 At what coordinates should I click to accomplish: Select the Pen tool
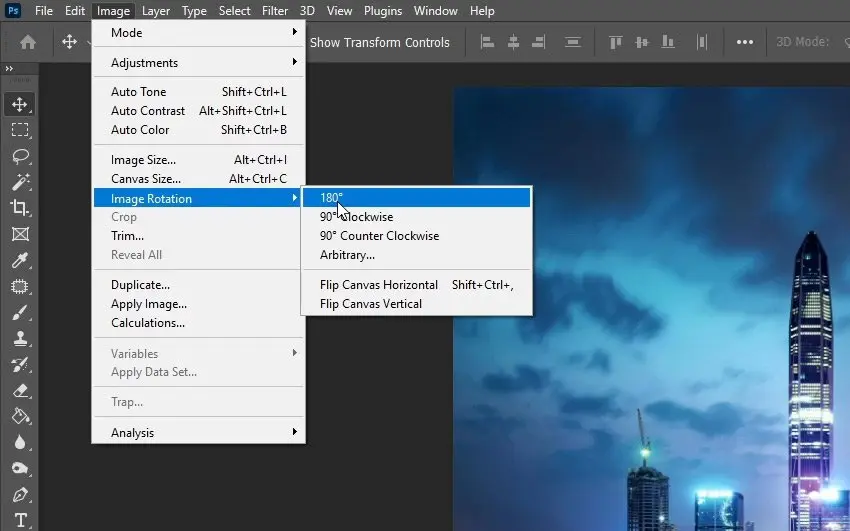20,495
